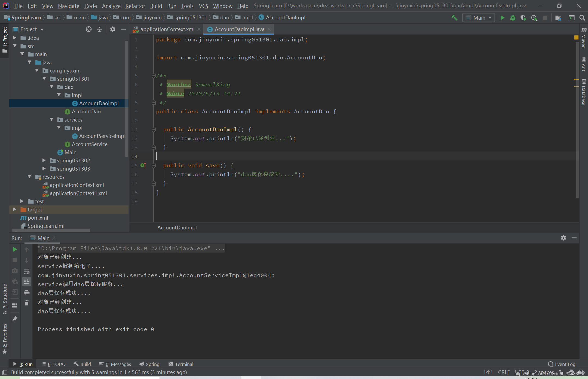Collapse all in Project panel
Screen dimensions: 588x379
point(99,29)
